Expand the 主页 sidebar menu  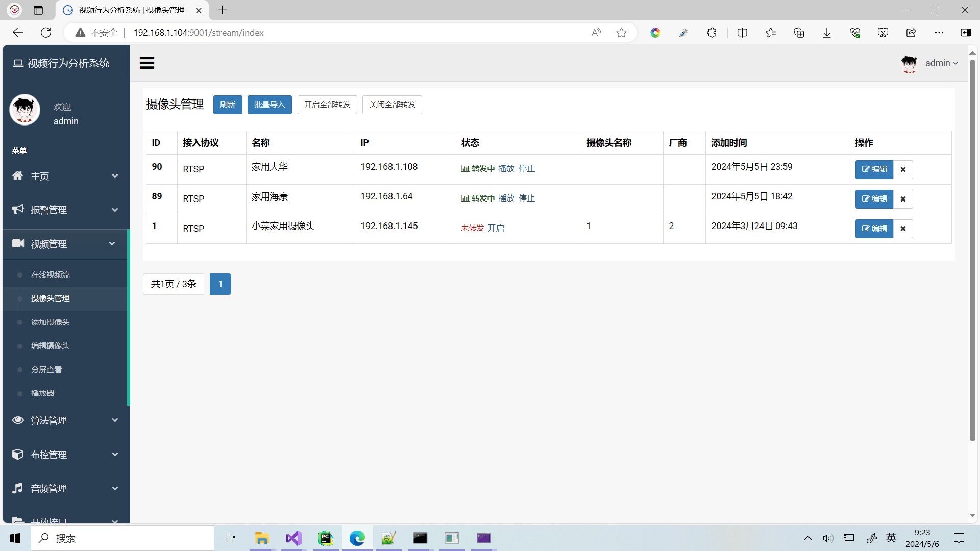[x=65, y=176]
